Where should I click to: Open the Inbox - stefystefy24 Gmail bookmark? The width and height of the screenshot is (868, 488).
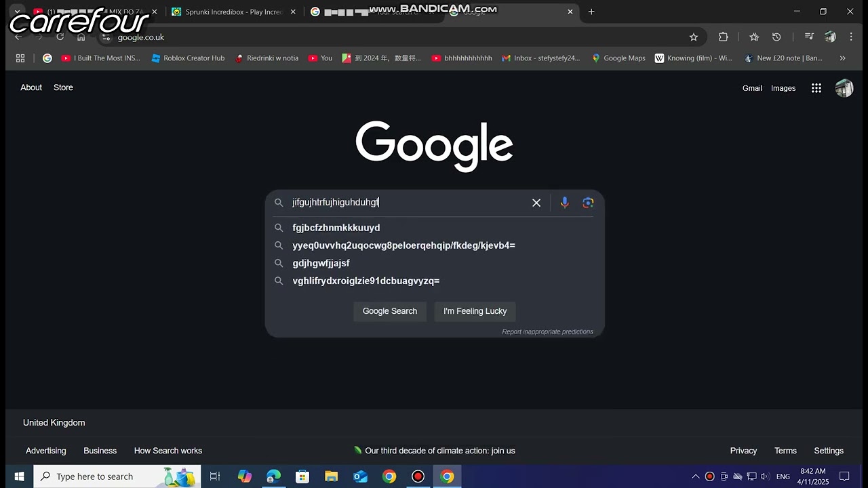[x=540, y=58]
